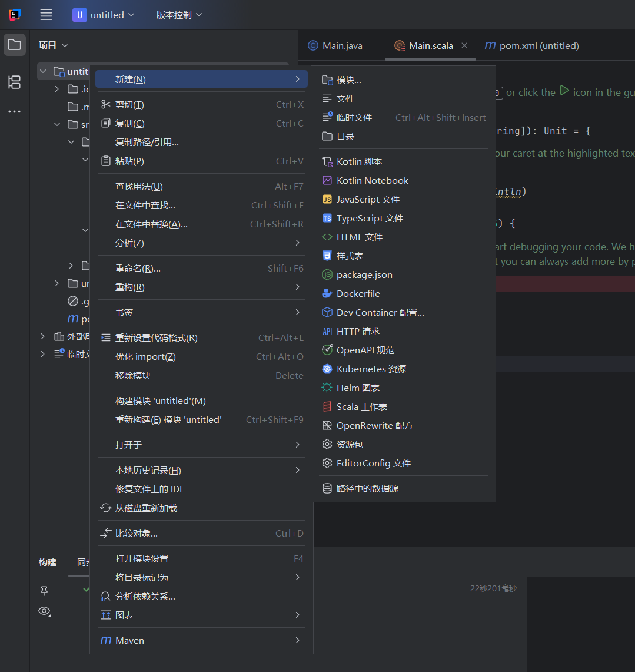The height and width of the screenshot is (672, 635).
Task: Open the main hamburger menu
Action: coord(46,15)
